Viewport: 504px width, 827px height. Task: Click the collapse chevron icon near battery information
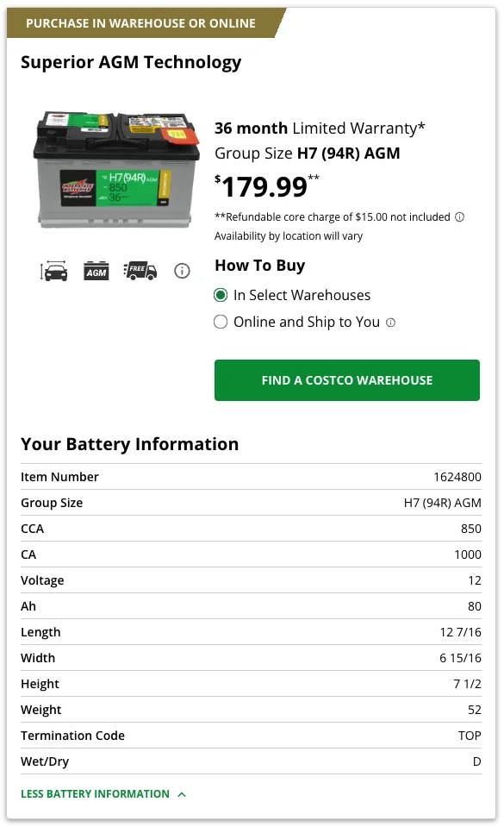pos(182,794)
